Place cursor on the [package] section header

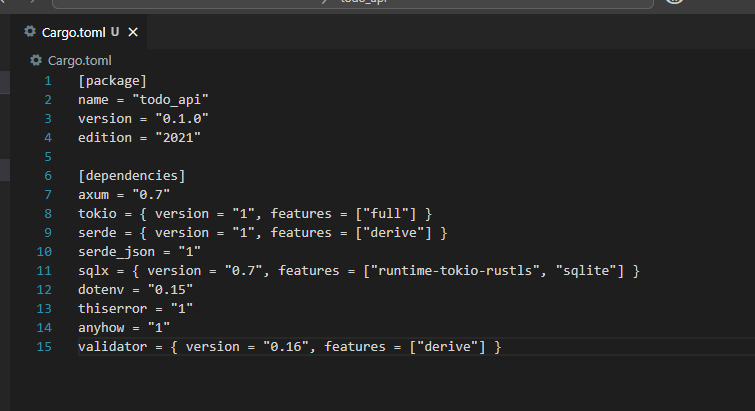pyautogui.click(x=112, y=81)
